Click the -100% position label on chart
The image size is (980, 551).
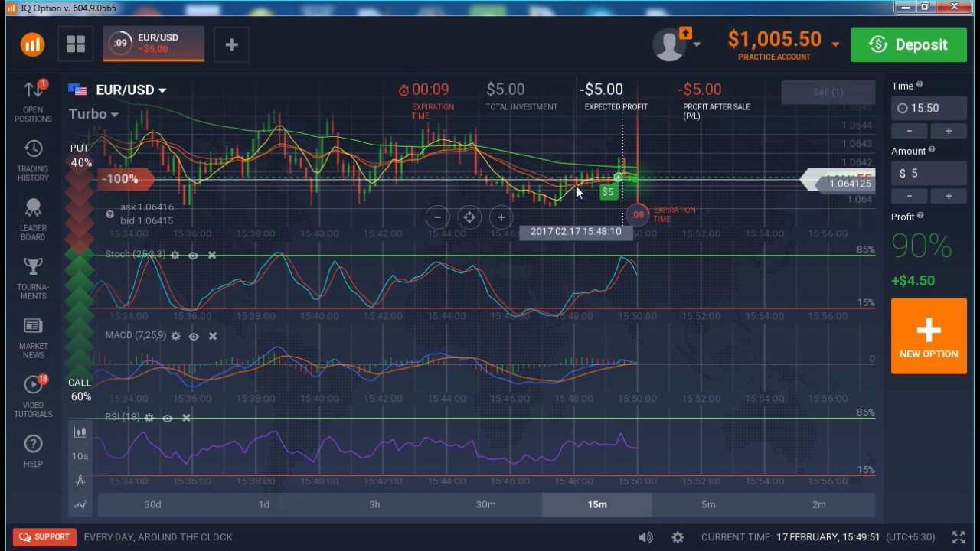126,179
